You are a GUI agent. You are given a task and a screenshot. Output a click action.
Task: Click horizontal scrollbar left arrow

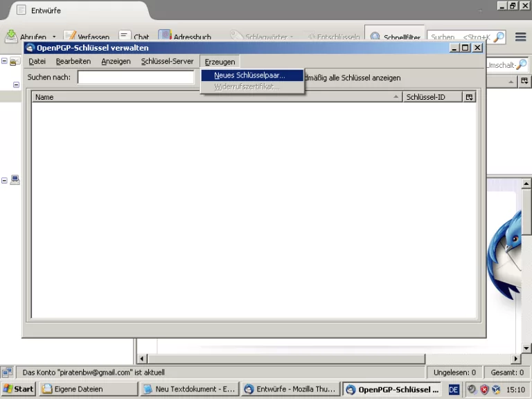[x=142, y=359]
